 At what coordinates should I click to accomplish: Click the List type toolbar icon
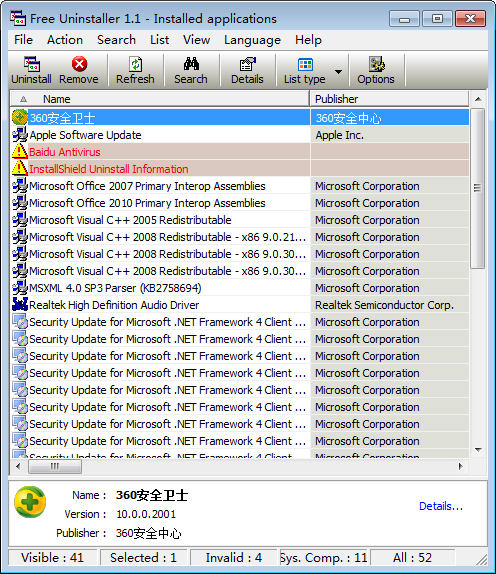pyautogui.click(x=305, y=64)
